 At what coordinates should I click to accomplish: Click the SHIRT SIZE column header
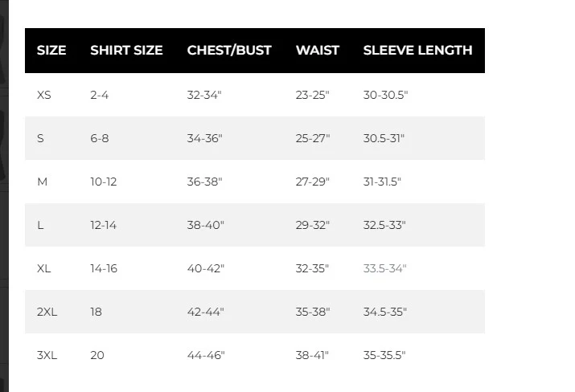pyautogui.click(x=126, y=50)
